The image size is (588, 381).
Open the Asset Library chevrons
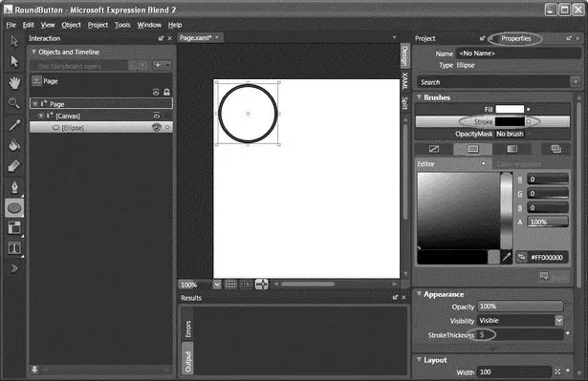coord(14,268)
